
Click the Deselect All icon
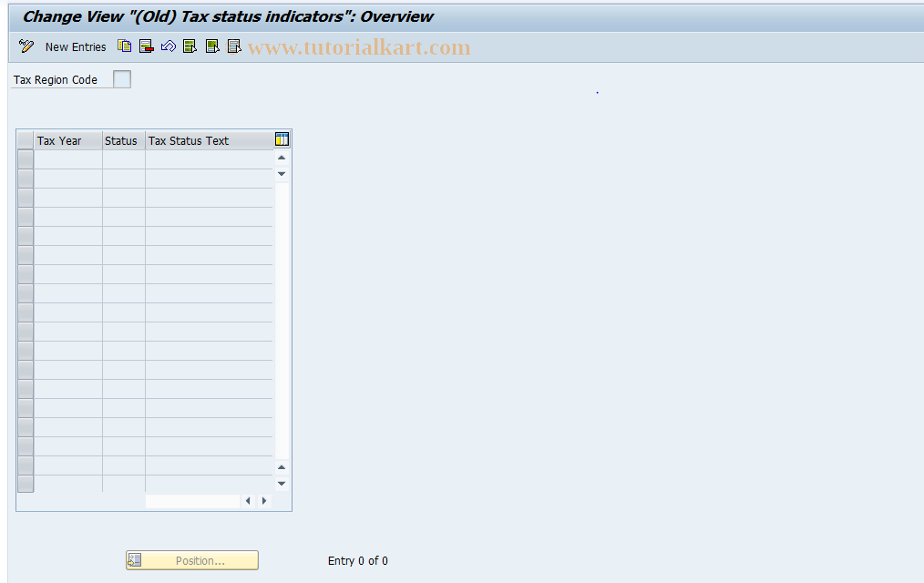[x=234, y=46]
